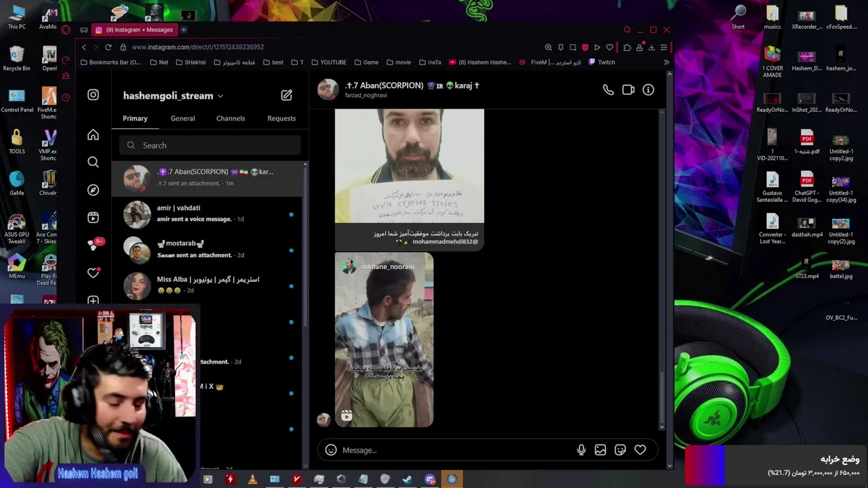Open Notifications heart in the sidebar

[93, 272]
